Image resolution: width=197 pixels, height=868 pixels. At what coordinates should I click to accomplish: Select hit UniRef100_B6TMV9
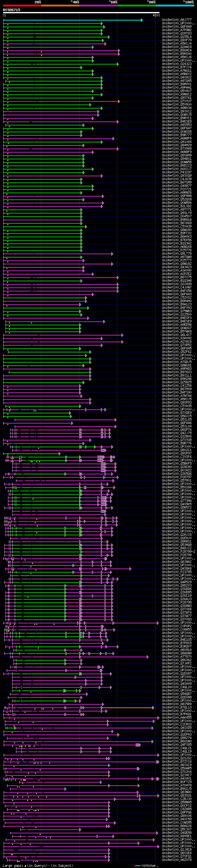(177, 389)
